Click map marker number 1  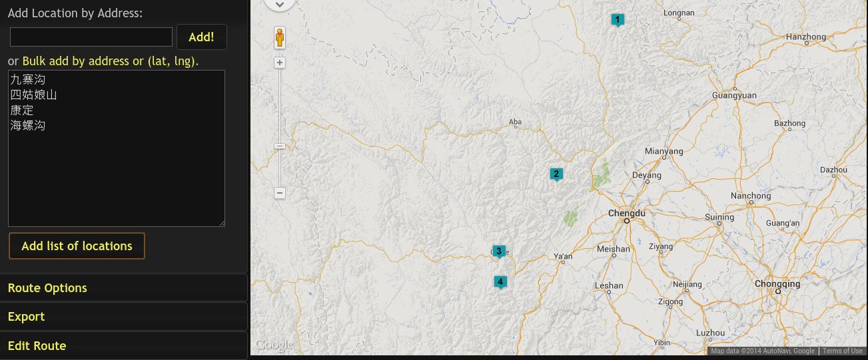pyautogui.click(x=618, y=20)
